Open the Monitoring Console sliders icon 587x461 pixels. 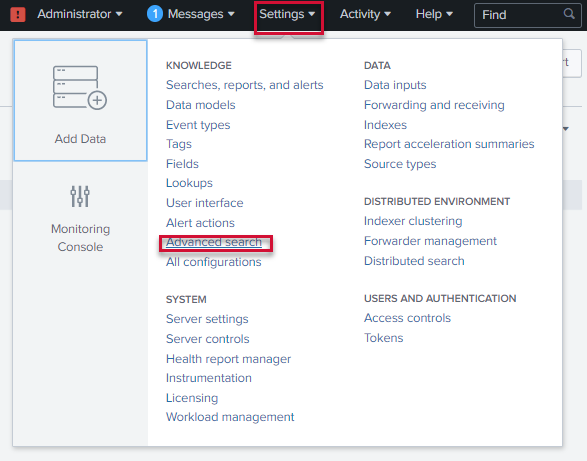[x=80, y=196]
